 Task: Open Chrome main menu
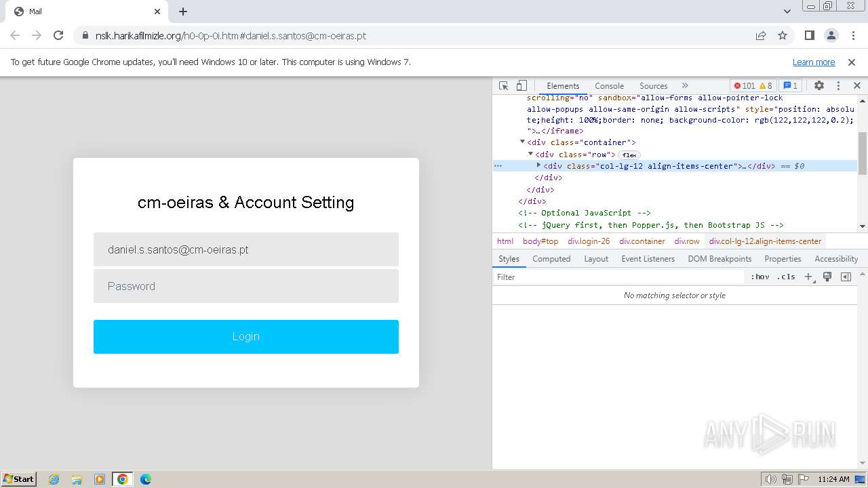[x=852, y=36]
